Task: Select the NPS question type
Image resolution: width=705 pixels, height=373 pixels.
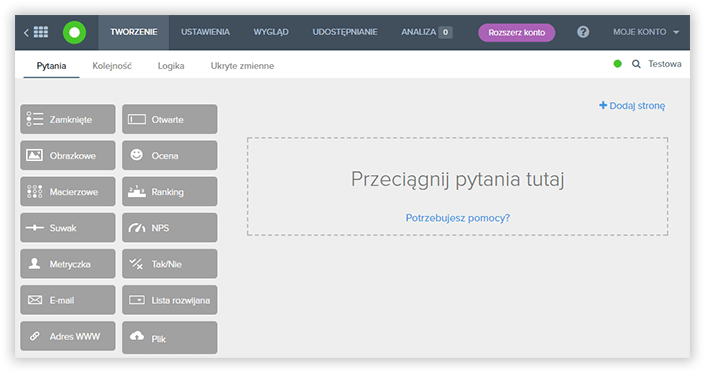Action: tap(170, 228)
